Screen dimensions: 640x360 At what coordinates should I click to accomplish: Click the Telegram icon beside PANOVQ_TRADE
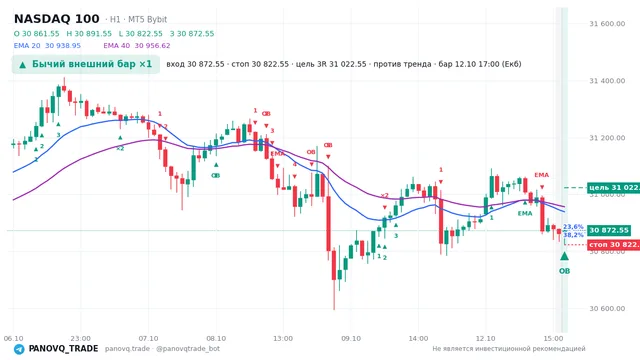pyautogui.click(x=19, y=349)
